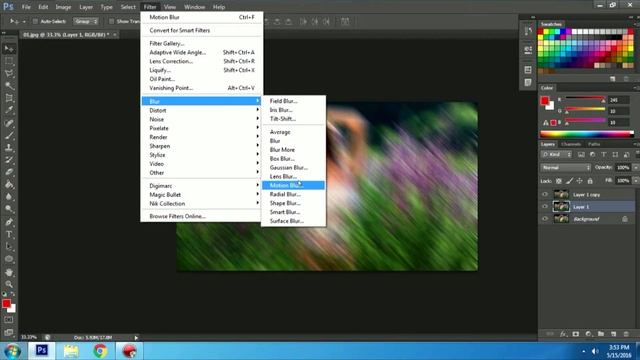This screenshot has width=640, height=360.
Task: Hide the Layer 1 copy layer
Action: point(545,195)
